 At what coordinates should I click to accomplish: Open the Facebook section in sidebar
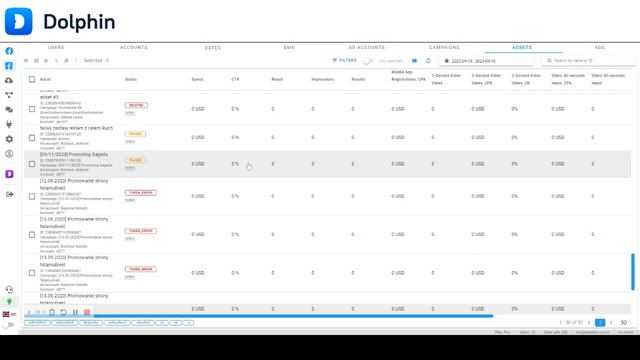9,51
